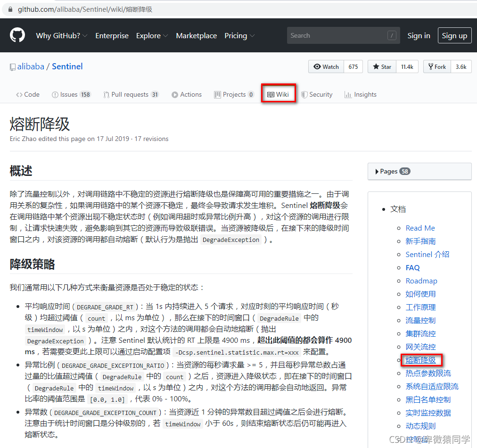Click the Security shield icon

304,95
